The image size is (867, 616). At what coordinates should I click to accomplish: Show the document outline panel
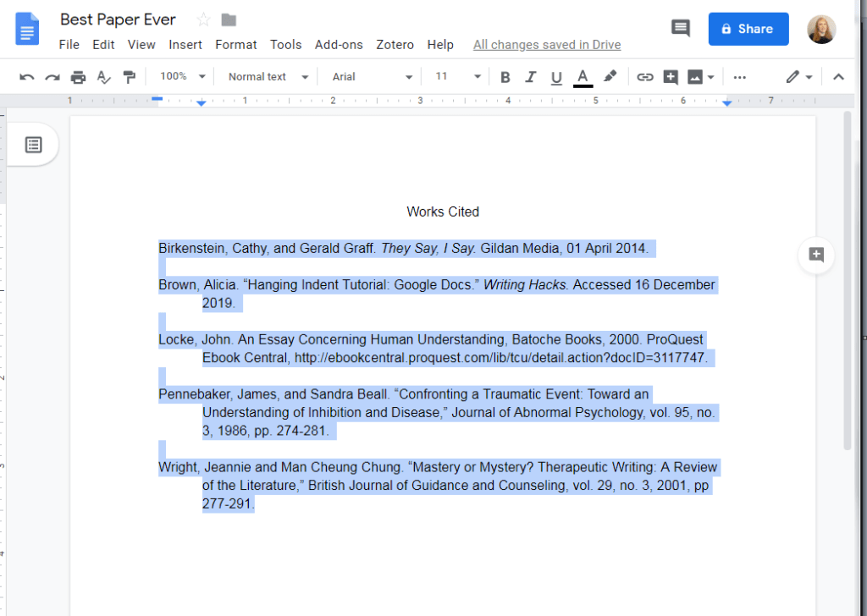click(33, 145)
